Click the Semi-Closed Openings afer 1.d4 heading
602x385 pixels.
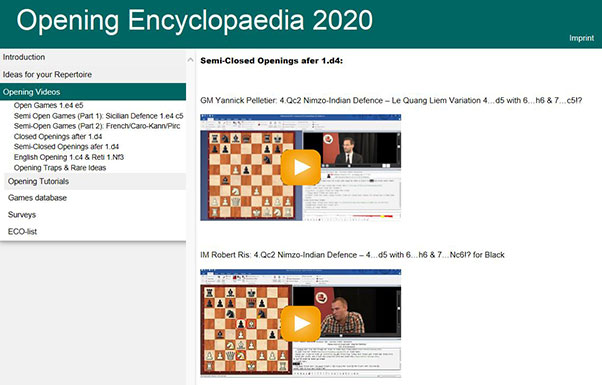[271, 61]
